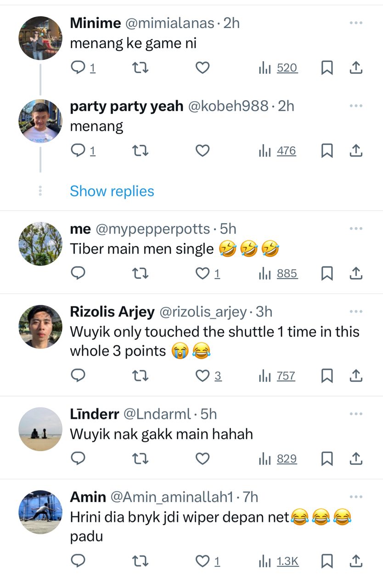Open the @kobeh988 profile handle
The width and height of the screenshot is (383, 588).
(228, 106)
